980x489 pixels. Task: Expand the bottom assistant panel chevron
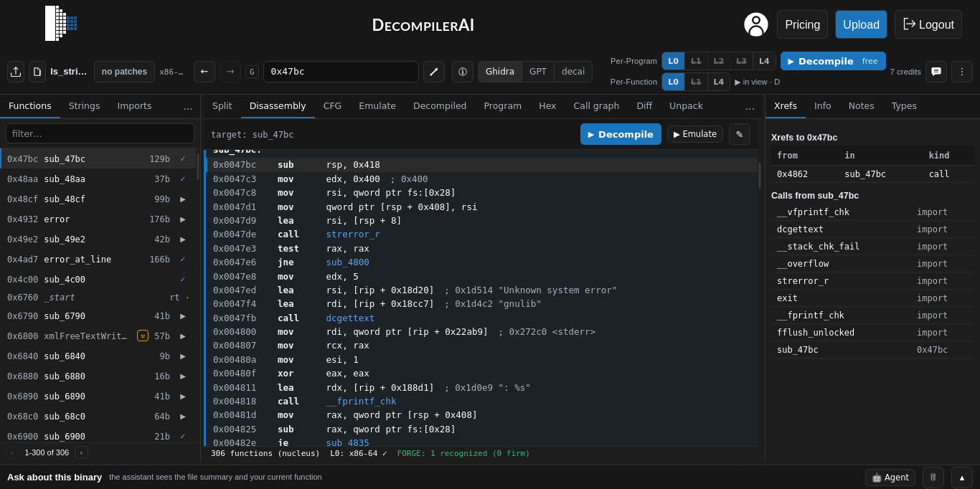[962, 478]
